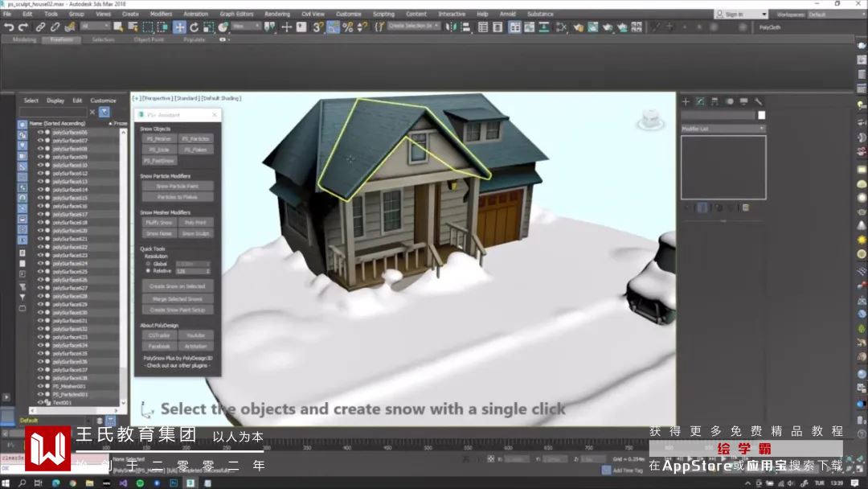Open the Scene Explorer Display menu
The height and width of the screenshot is (489, 868).
point(55,101)
